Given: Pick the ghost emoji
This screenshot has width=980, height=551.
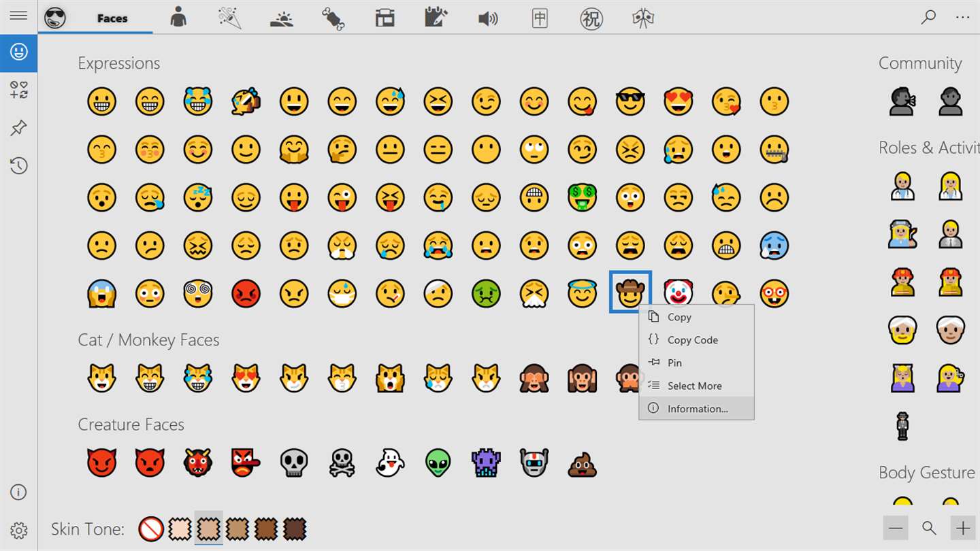Looking at the screenshot, I should (390, 463).
